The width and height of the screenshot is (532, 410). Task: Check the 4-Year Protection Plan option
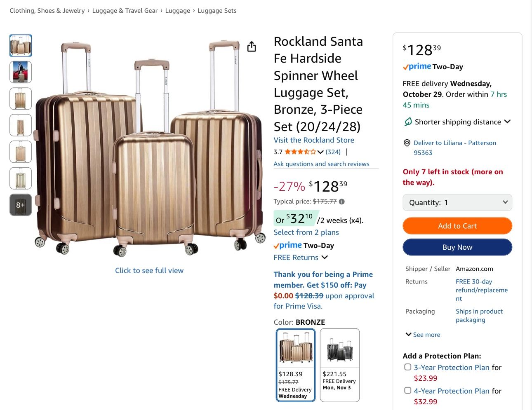407,390
